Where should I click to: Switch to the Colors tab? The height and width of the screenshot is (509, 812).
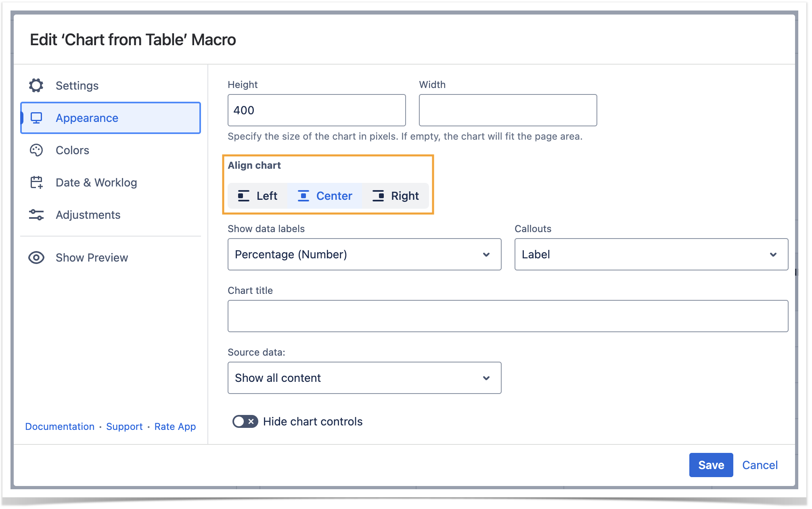point(73,150)
